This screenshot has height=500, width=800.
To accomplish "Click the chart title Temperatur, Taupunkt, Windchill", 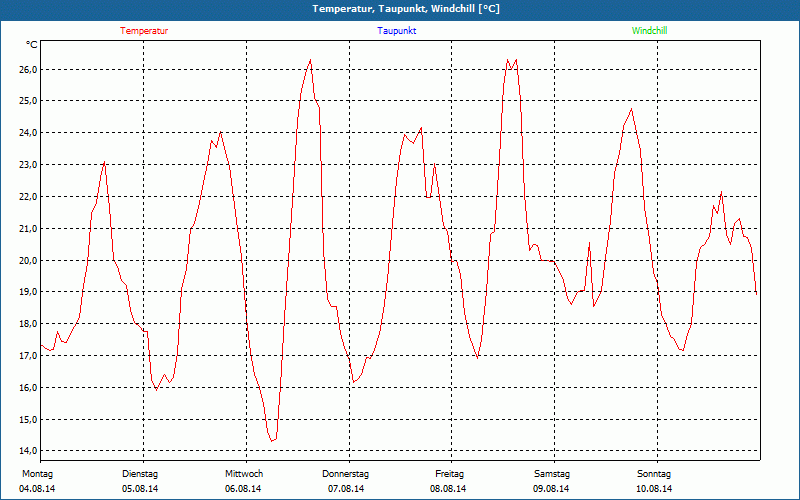I will (x=406, y=9).
